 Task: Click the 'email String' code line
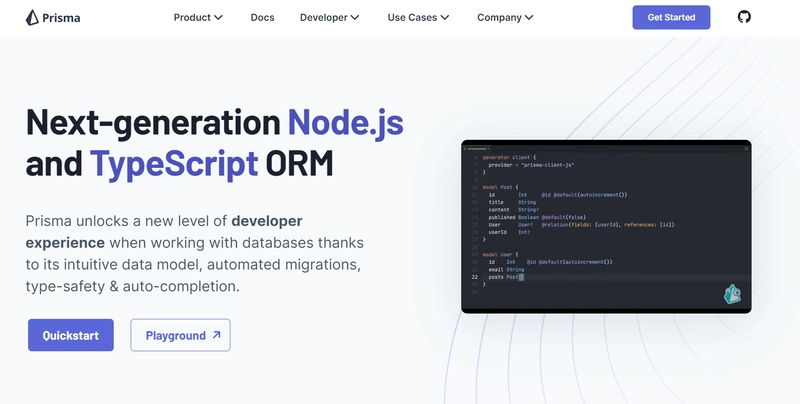[x=506, y=269]
